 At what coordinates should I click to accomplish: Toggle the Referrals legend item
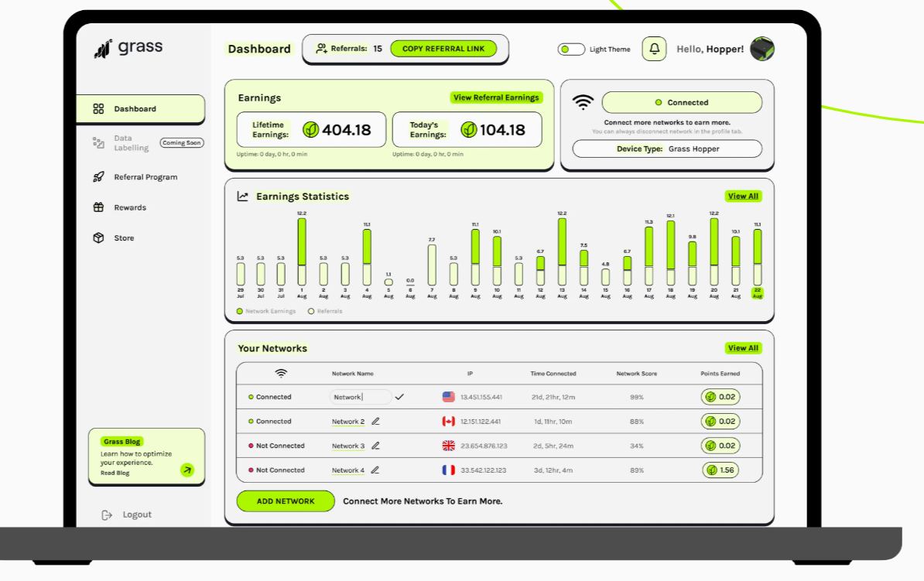pos(325,311)
